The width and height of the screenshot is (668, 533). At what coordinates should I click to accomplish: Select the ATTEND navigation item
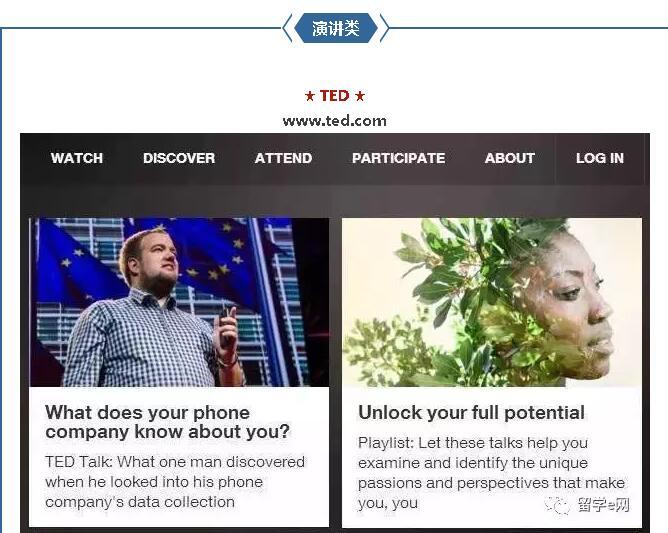tap(283, 158)
